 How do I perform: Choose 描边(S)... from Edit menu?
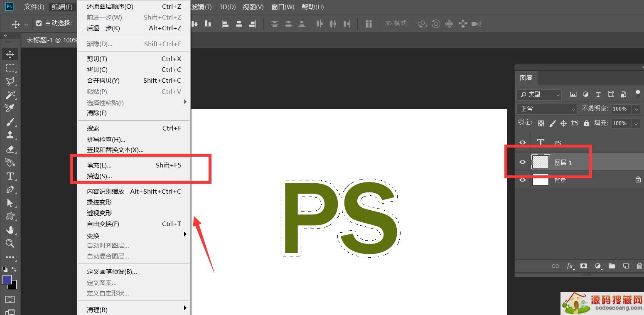point(134,176)
